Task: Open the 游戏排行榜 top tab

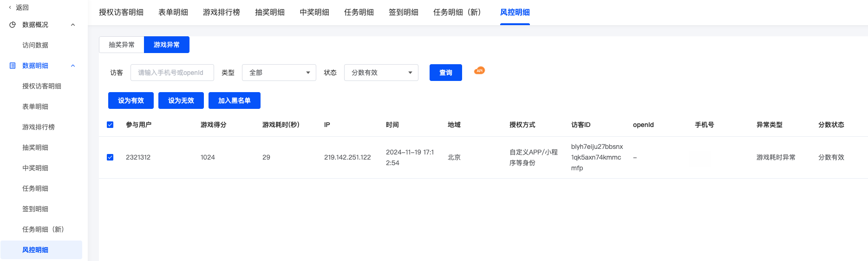Action: (x=221, y=12)
